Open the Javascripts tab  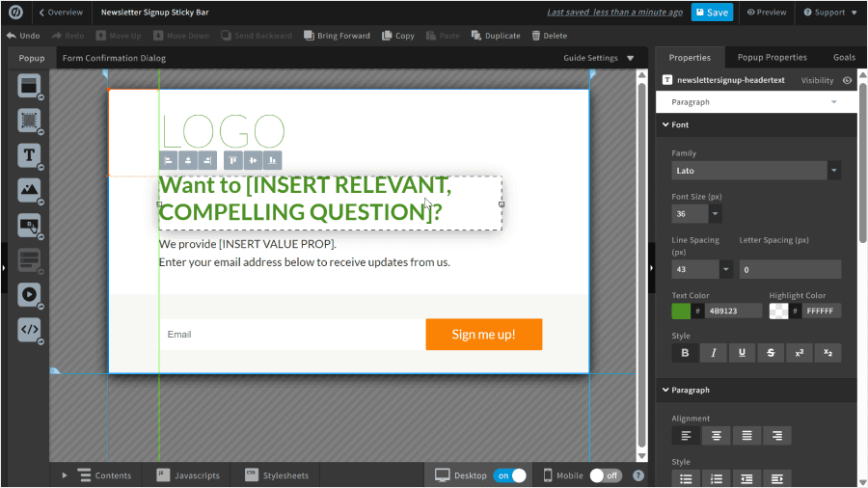pyautogui.click(x=189, y=475)
